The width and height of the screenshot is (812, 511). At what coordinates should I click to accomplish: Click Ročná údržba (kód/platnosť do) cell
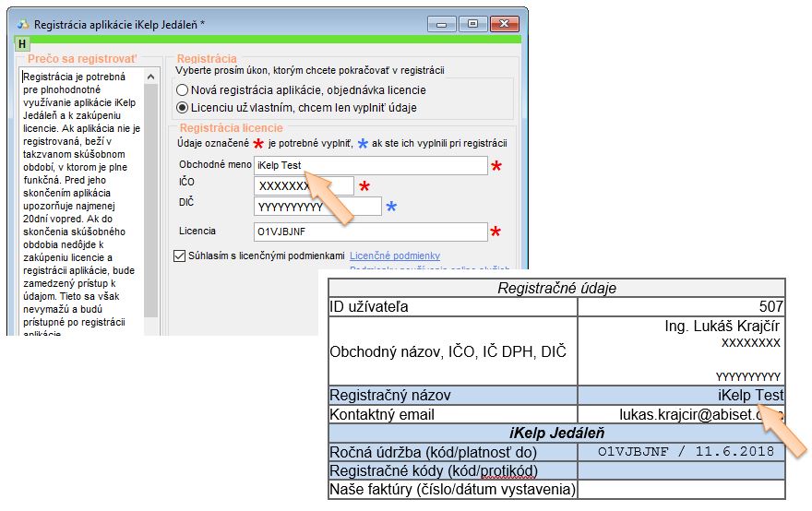pos(453,452)
